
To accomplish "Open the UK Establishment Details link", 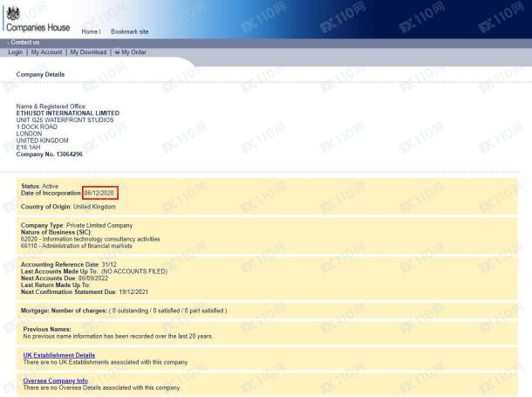I will point(59,355).
